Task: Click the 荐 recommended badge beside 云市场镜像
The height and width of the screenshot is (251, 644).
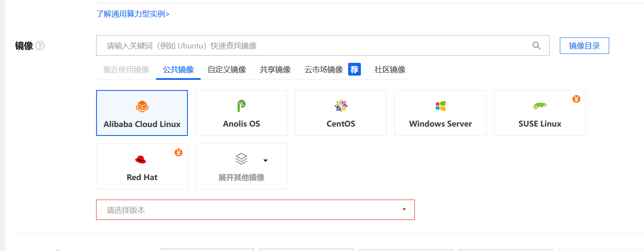Action: (x=355, y=69)
